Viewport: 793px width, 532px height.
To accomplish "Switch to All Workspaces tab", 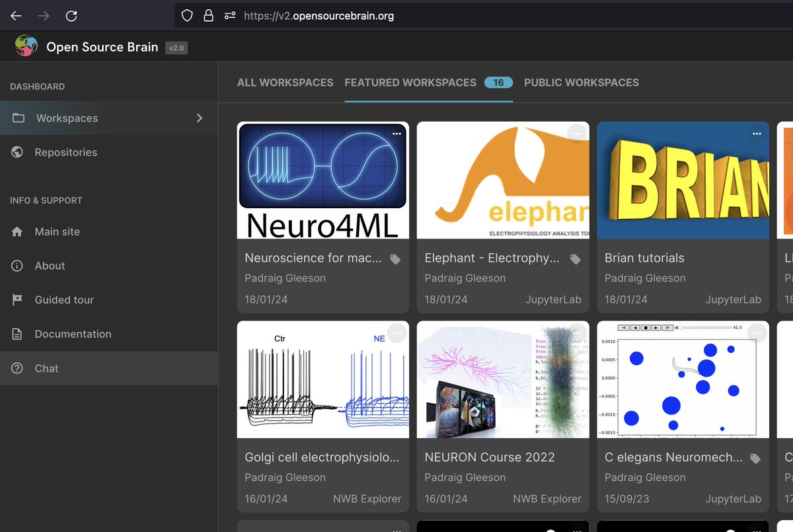I will coord(285,83).
